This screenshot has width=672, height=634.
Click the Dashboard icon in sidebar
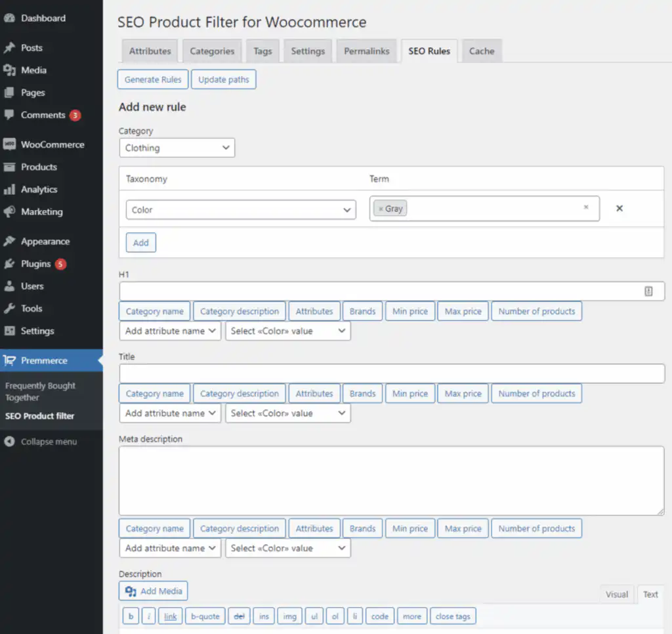[x=9, y=18]
